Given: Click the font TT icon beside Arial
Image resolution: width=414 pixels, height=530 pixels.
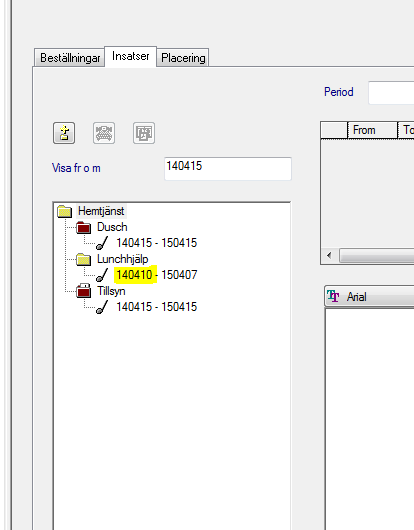Looking at the screenshot, I should (333, 296).
